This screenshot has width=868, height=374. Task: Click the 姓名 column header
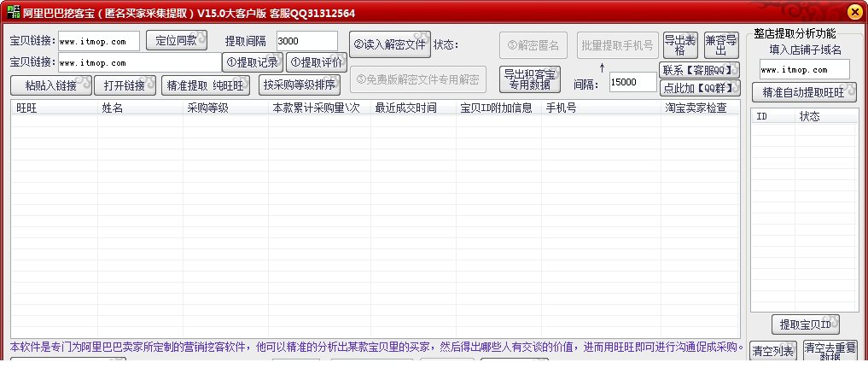(140, 108)
